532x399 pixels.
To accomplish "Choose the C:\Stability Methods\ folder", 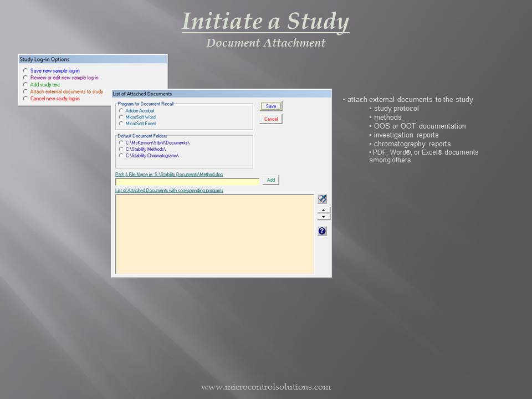I will click(120, 149).
